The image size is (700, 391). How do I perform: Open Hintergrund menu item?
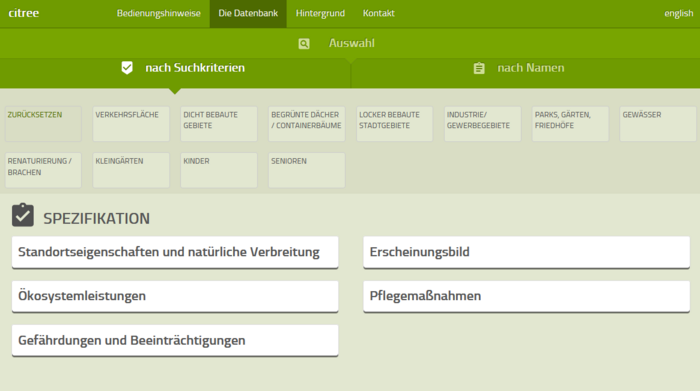click(320, 13)
